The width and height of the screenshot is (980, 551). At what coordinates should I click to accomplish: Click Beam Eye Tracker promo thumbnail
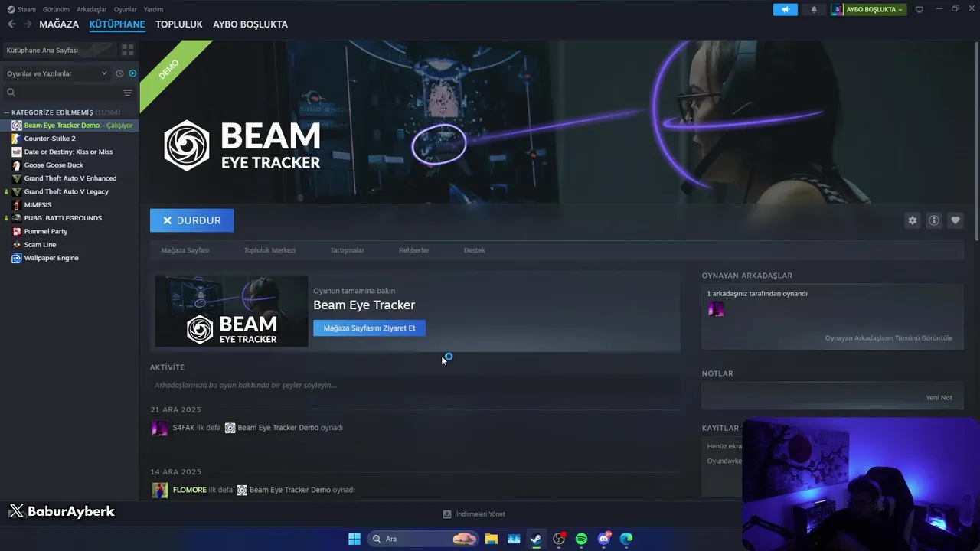[231, 311]
